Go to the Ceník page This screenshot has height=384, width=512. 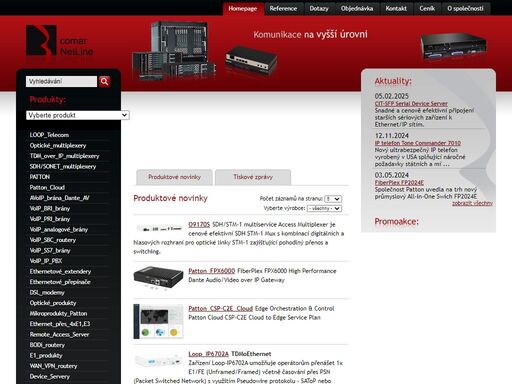[x=427, y=8]
